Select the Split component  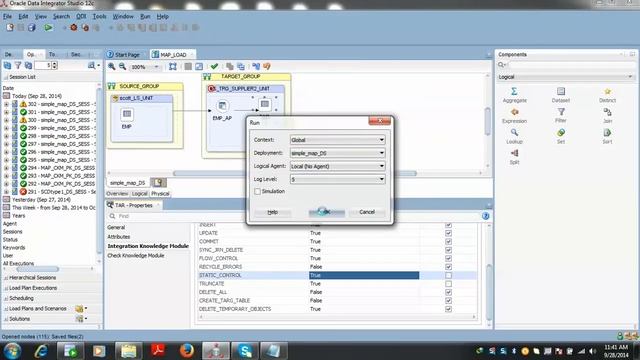click(514, 157)
